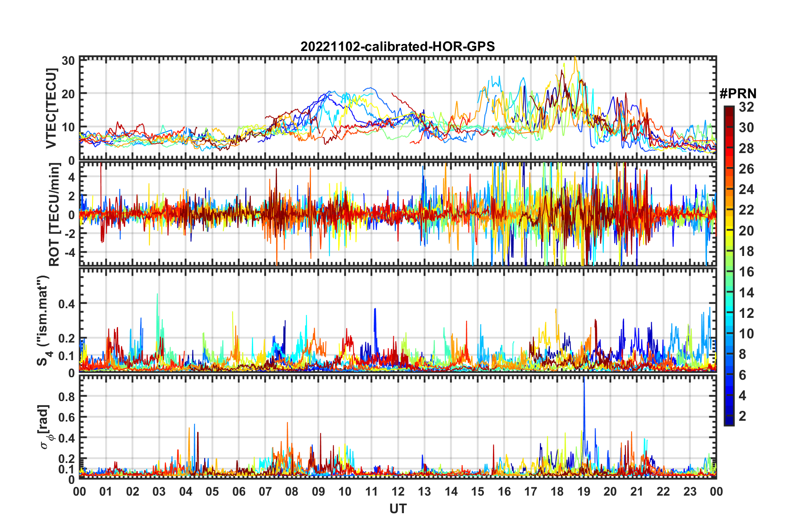Viewport: 796px width, 532px height.
Task: Click the S4 axis tick label 0.4
Action: (x=66, y=304)
